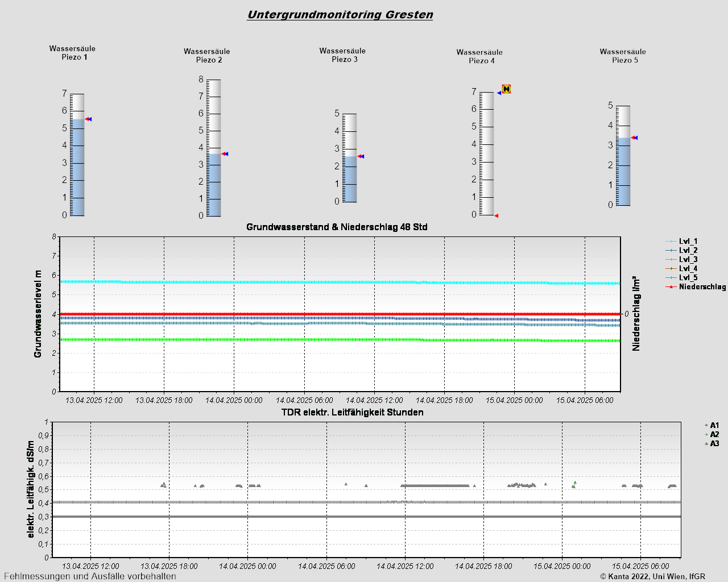Image resolution: width=728 pixels, height=582 pixels.
Task: Click the Niederschlag l/m² axis label
Action: (636, 314)
